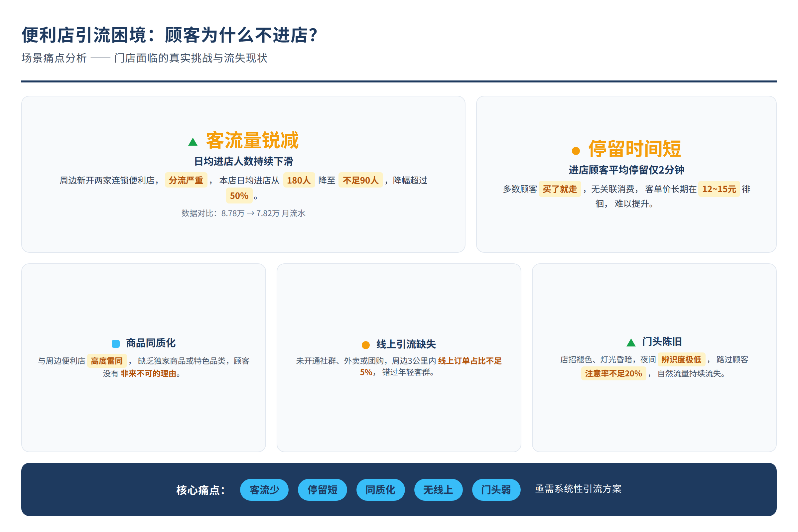Click the highlighted 50% value
798x532 pixels.
pos(239,196)
